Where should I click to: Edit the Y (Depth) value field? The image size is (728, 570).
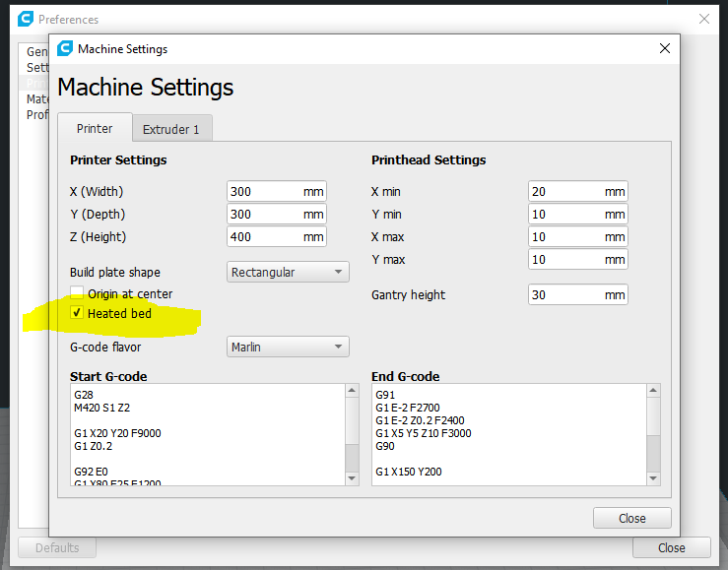(x=277, y=214)
